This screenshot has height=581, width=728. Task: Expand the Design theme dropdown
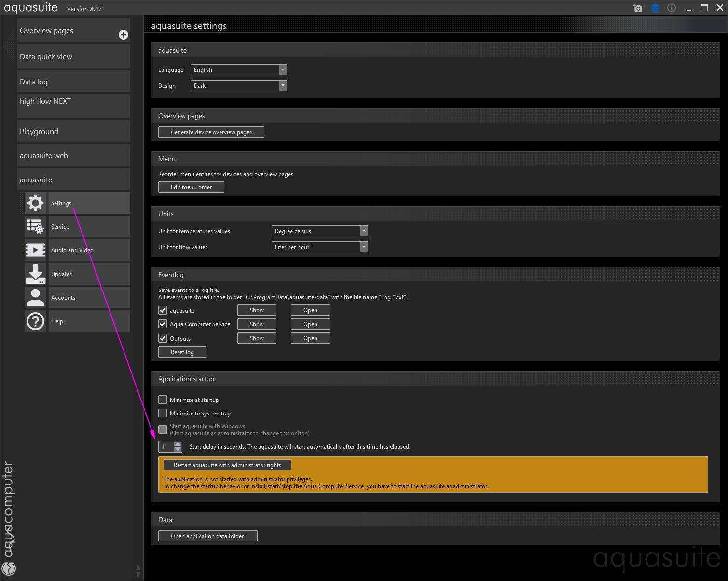238,86
